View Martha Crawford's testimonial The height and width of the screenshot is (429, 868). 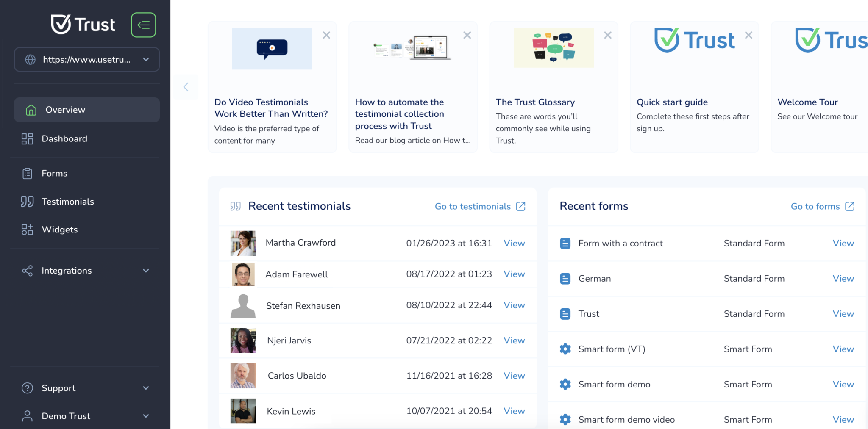point(514,243)
